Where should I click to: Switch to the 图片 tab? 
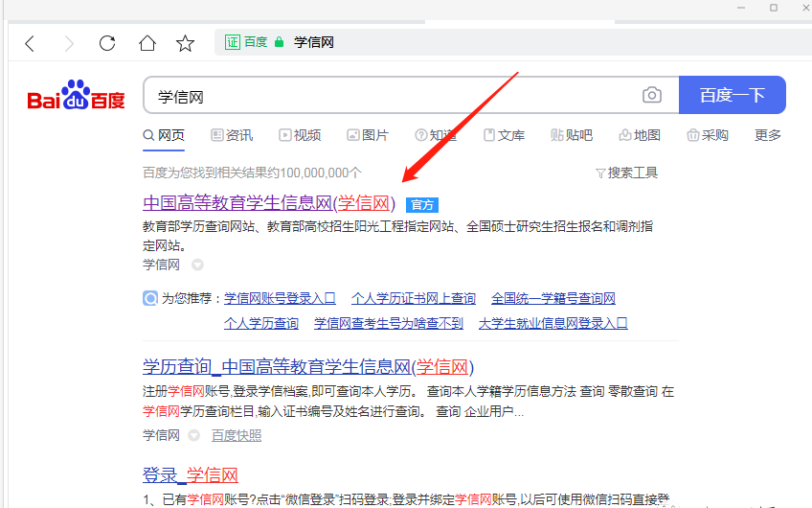coord(368,135)
